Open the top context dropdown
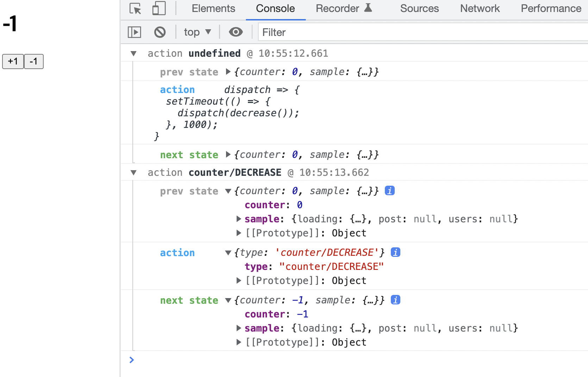 [x=197, y=32]
